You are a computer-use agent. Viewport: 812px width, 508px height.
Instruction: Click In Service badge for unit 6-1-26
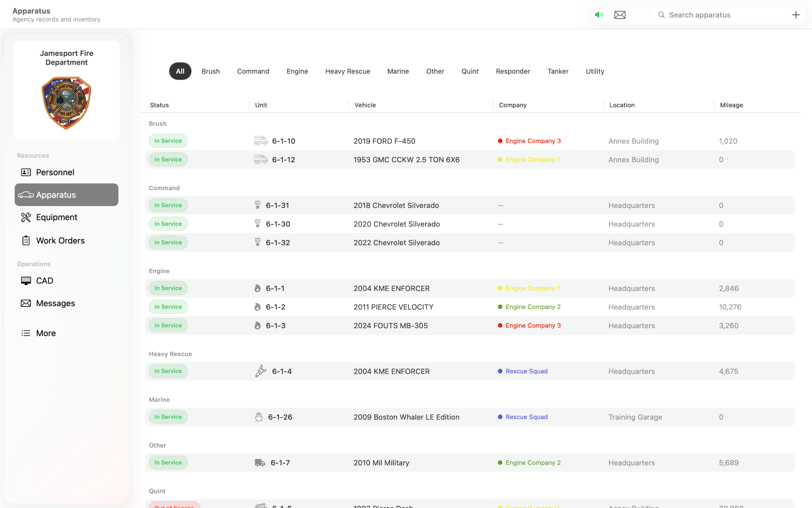click(168, 417)
